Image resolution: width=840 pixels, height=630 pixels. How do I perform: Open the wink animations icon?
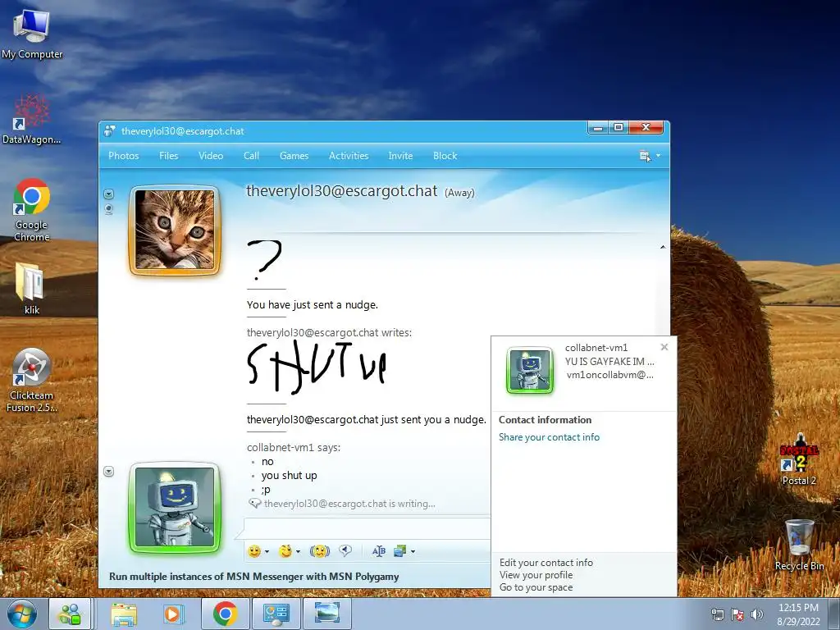285,550
